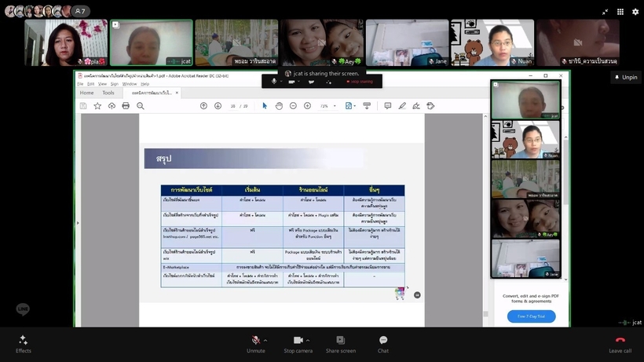The height and width of the screenshot is (362, 644).
Task: Unpin the shared screen
Action: [625, 78]
